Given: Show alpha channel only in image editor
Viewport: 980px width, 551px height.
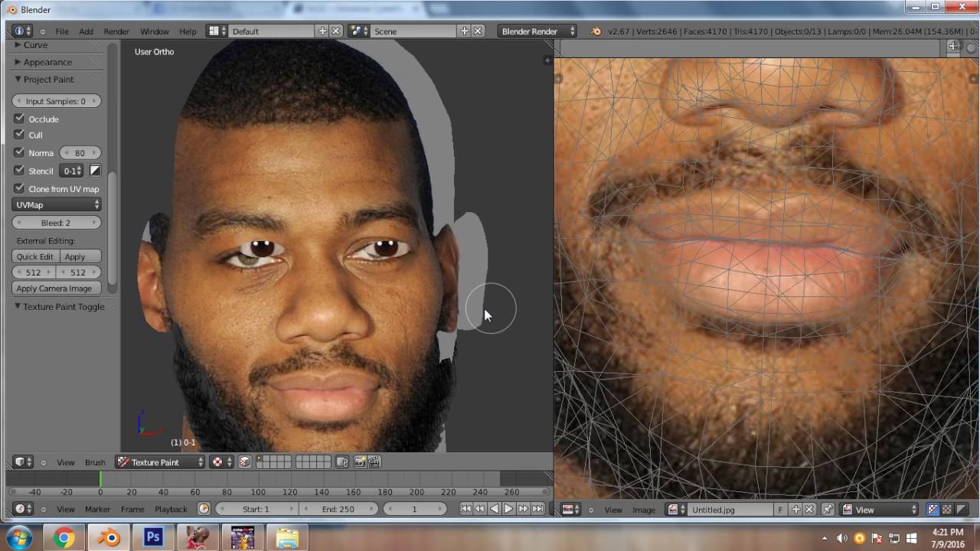Looking at the screenshot, I should (x=962, y=510).
